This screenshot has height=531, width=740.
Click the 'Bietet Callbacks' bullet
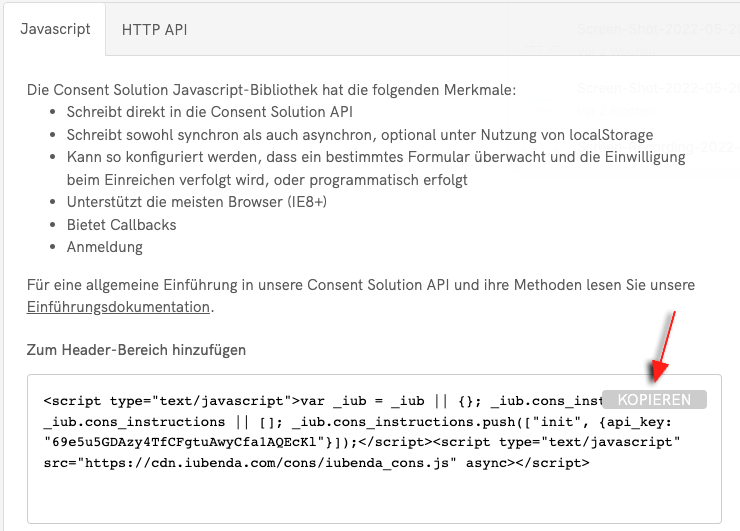pos(121,224)
